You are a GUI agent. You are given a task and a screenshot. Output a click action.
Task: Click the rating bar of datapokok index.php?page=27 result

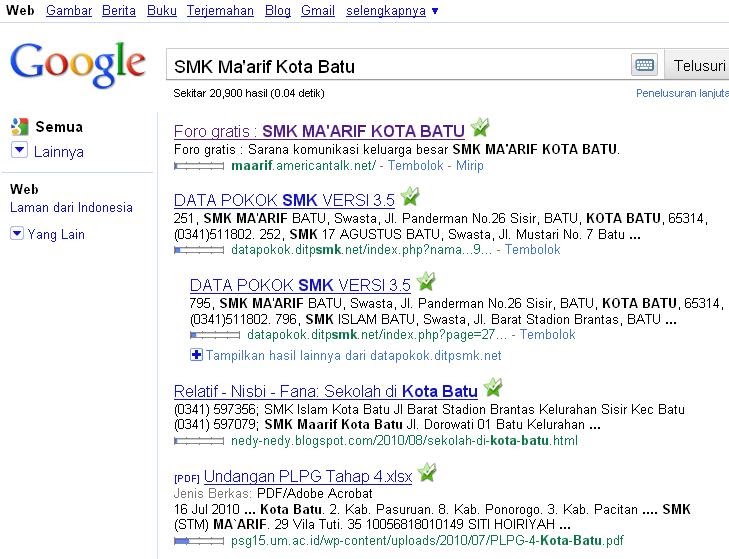click(215, 335)
